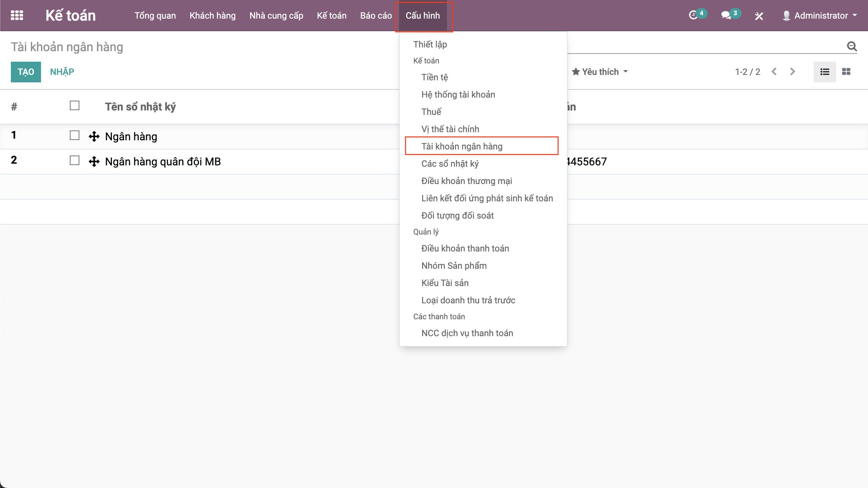
Task: Click the NHẬP import button
Action: pos(62,72)
